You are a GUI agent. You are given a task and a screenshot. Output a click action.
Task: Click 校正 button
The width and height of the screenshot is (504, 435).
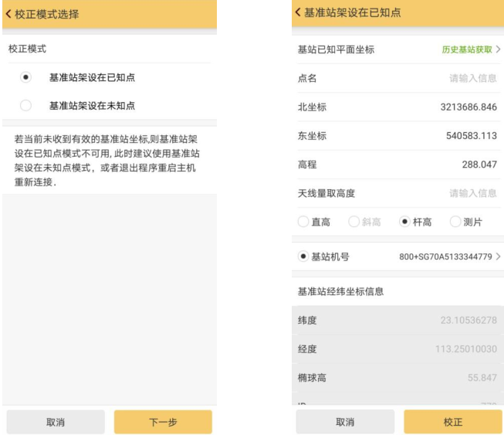point(452,422)
